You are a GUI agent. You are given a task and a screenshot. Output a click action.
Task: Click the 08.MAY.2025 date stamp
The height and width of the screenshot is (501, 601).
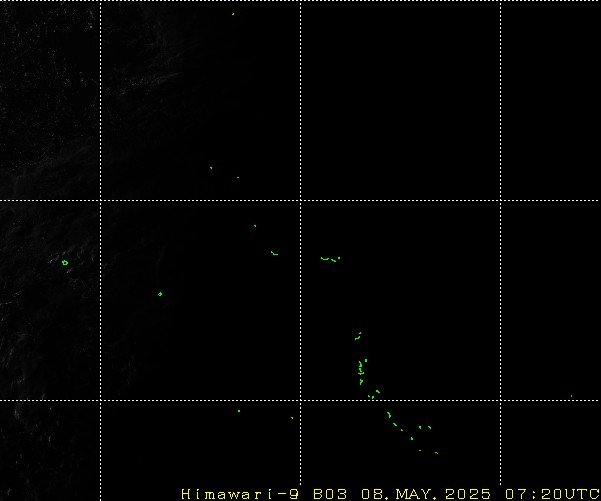coord(426,494)
